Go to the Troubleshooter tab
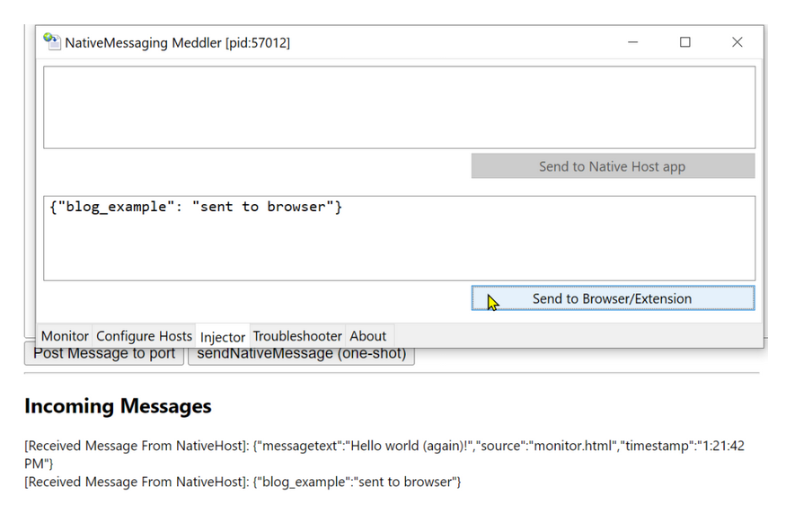 tap(297, 336)
